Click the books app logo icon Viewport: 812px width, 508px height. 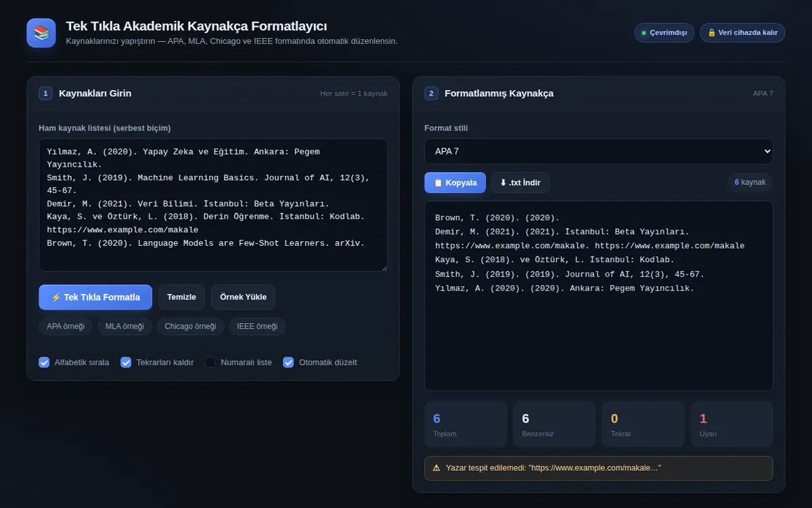pyautogui.click(x=41, y=33)
